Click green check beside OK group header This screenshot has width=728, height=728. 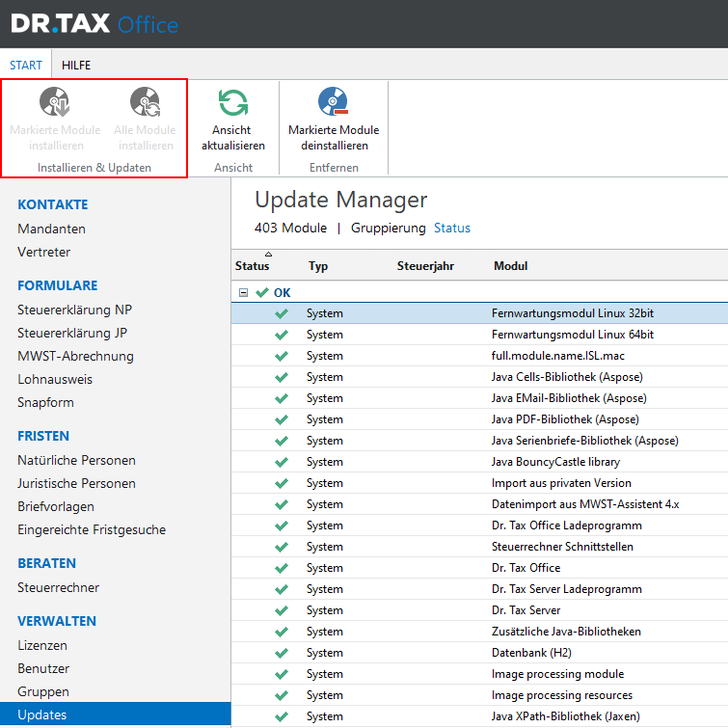pyautogui.click(x=262, y=292)
